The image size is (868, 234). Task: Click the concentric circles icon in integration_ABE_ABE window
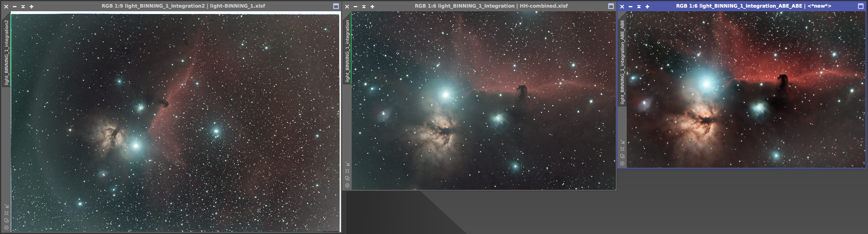coord(622,163)
